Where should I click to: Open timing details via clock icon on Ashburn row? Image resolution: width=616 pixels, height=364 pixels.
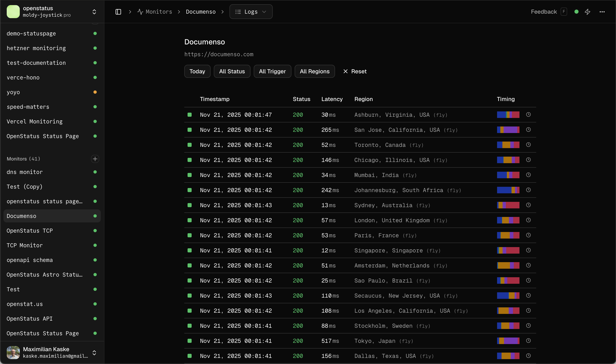(x=528, y=114)
